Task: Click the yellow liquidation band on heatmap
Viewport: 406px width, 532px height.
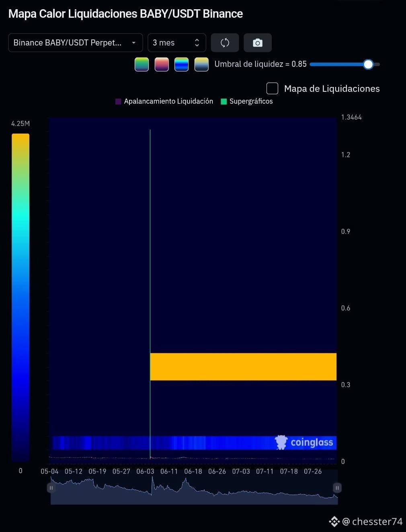Action: pos(243,367)
